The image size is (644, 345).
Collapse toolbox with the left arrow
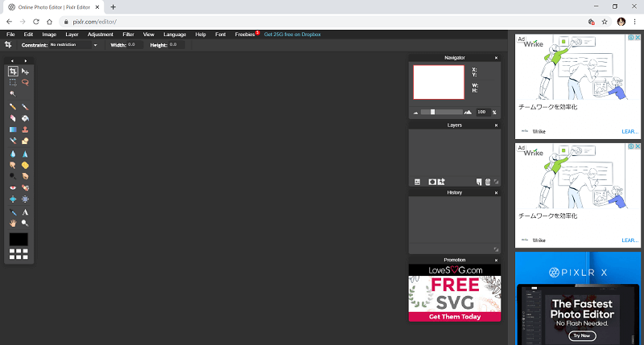click(x=12, y=60)
